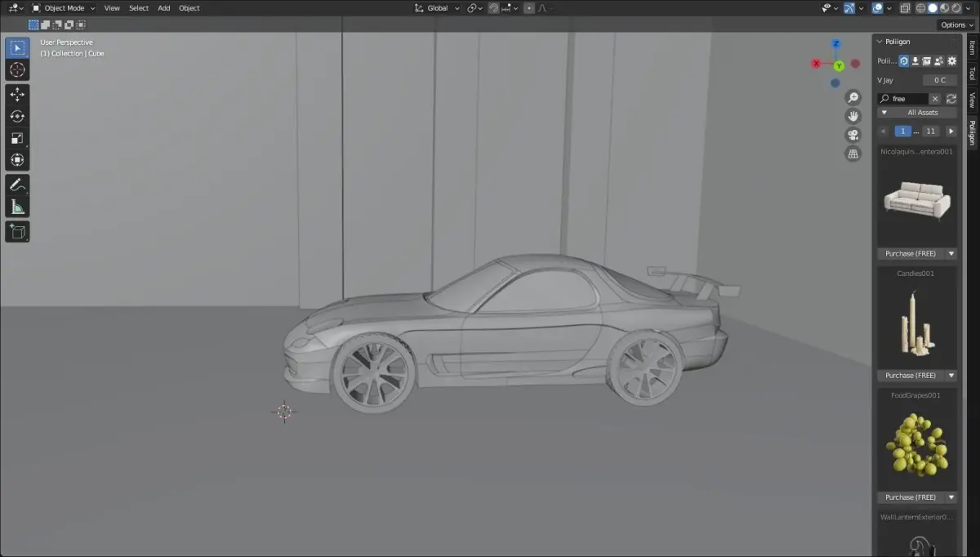The width and height of the screenshot is (980, 557).
Task: Open Poliigon settings gear icon
Action: [x=951, y=61]
